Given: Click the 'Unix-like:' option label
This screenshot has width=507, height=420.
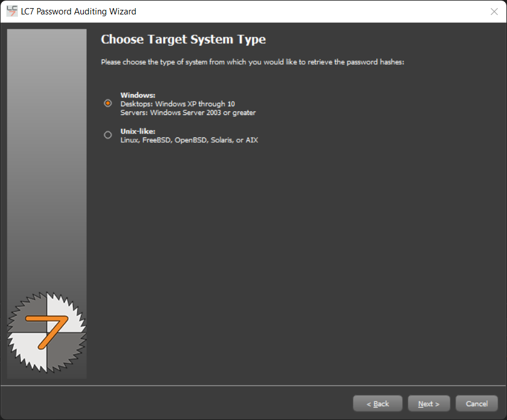Looking at the screenshot, I should (138, 131).
